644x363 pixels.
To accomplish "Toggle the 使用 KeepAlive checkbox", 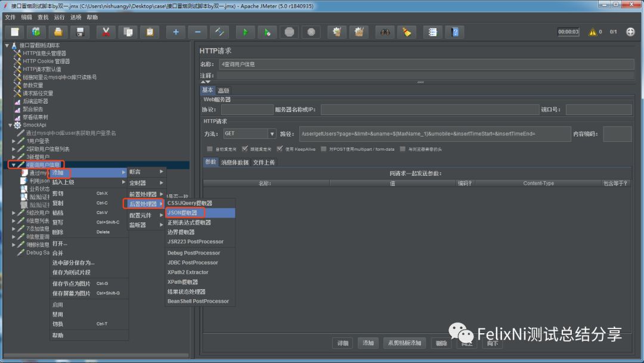I will (280, 148).
